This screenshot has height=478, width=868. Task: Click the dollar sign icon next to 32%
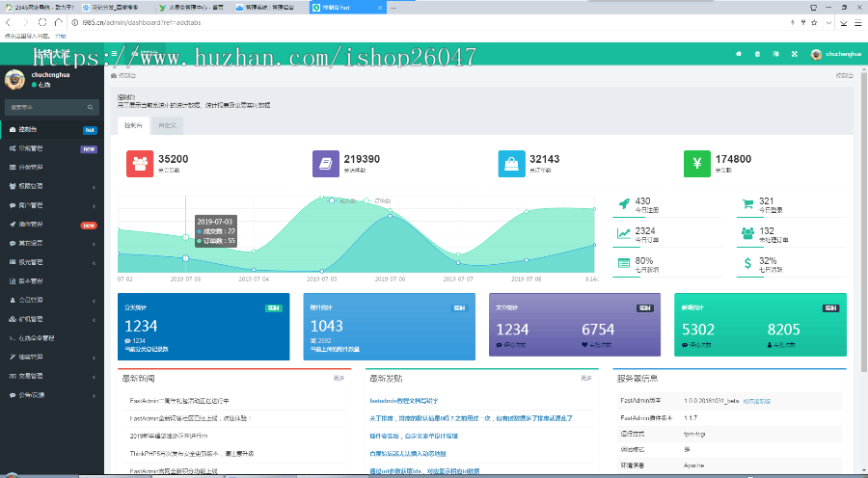tap(747, 263)
